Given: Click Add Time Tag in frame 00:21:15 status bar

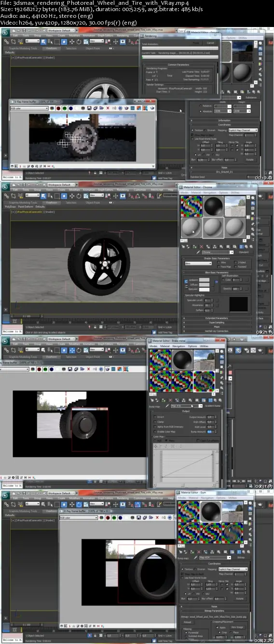Looking at the screenshot, I should tap(165, 332).
